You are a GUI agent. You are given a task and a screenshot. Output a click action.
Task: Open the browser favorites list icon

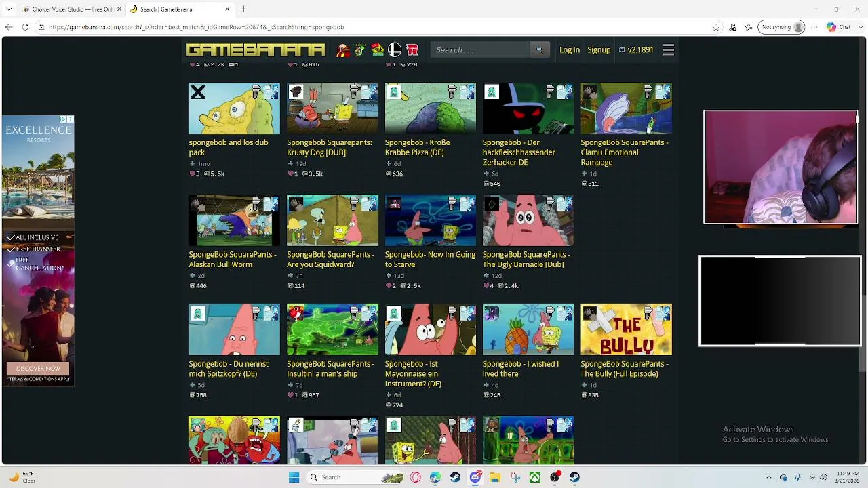(749, 27)
